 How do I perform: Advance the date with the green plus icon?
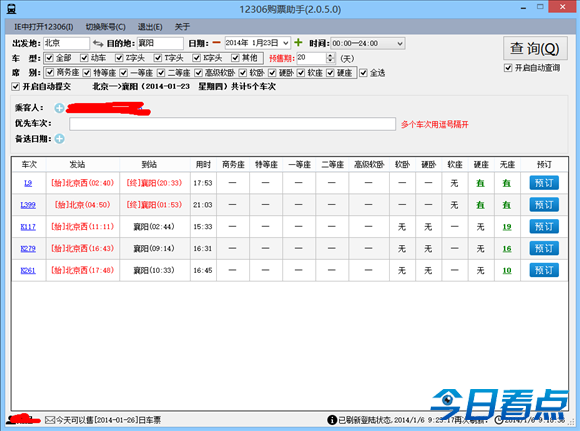click(298, 43)
